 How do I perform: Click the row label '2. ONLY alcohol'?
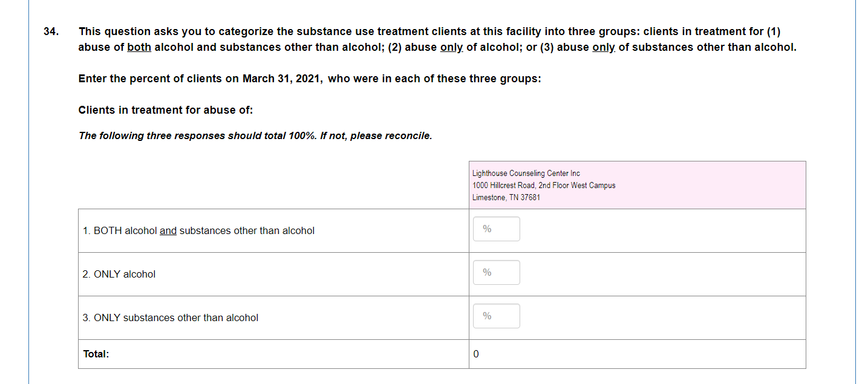[119, 275]
